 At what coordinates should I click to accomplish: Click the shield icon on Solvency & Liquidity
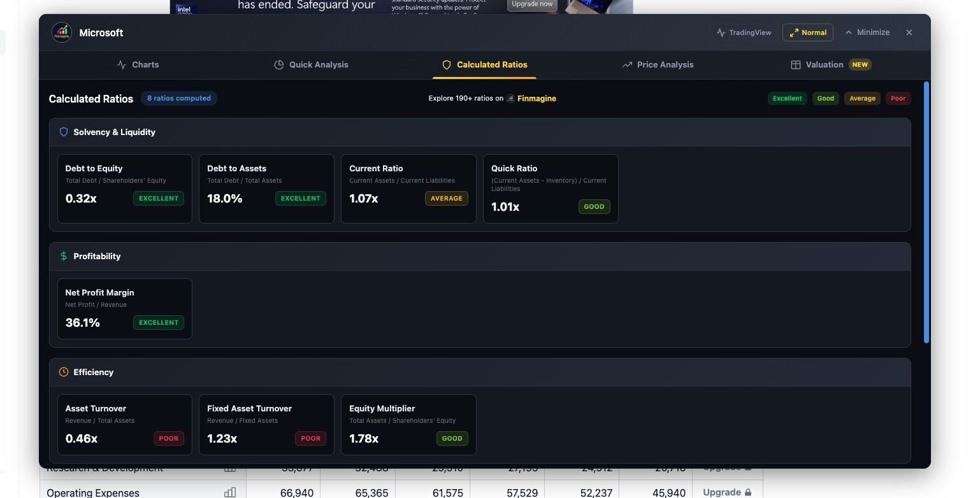tap(64, 132)
